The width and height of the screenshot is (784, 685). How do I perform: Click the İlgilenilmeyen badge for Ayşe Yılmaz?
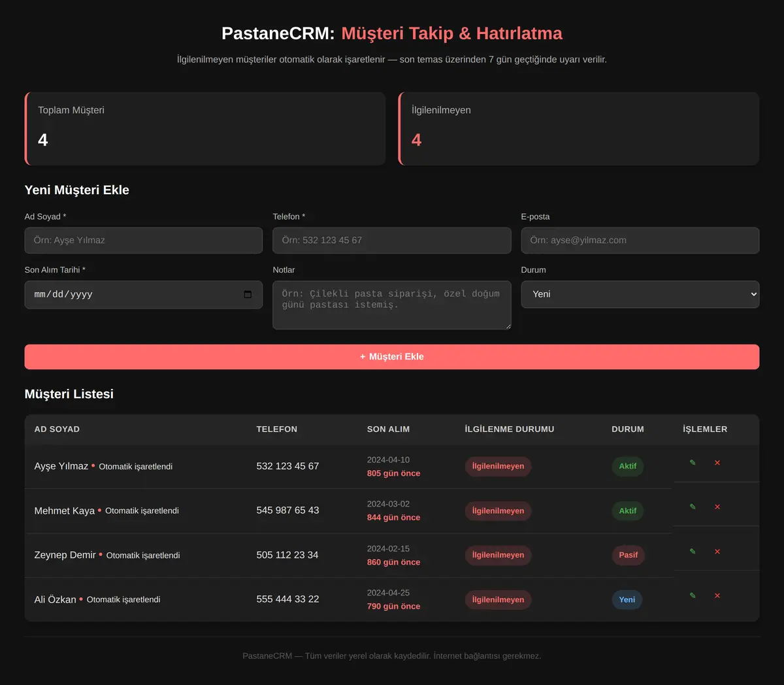click(x=498, y=466)
